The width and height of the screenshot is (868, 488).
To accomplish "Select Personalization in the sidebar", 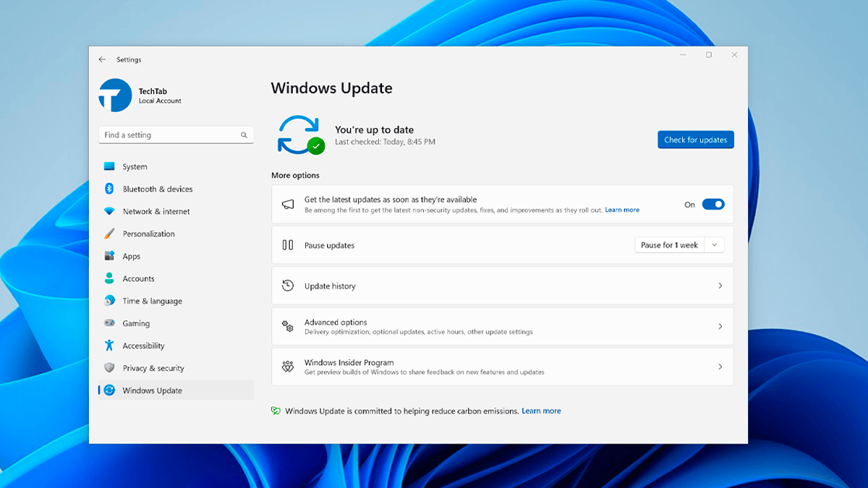I will 176,234.
